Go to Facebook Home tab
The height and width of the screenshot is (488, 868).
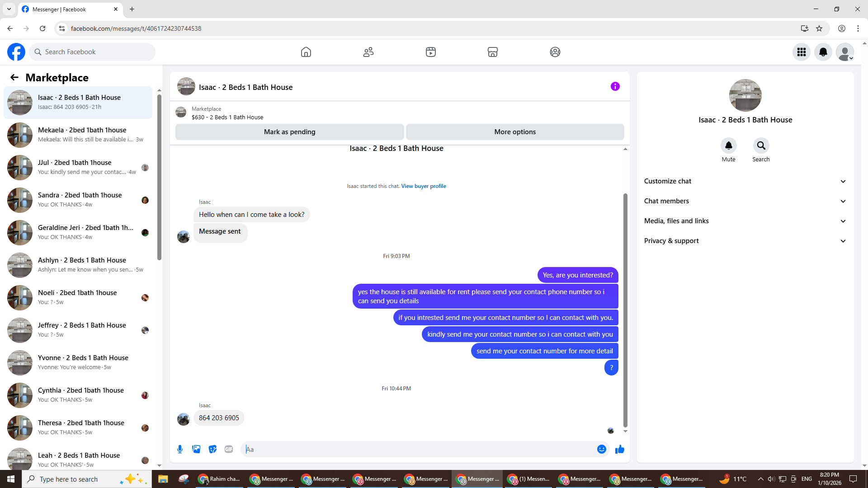306,52
